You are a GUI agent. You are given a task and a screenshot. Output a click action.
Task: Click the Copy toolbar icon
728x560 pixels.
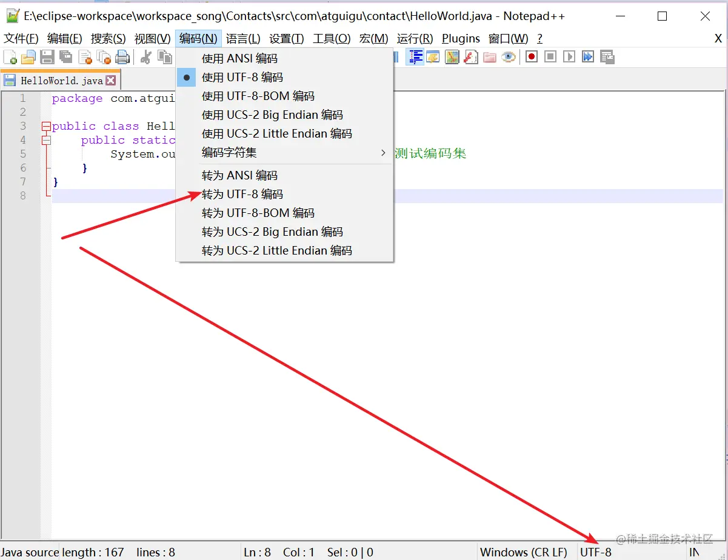coord(165,57)
